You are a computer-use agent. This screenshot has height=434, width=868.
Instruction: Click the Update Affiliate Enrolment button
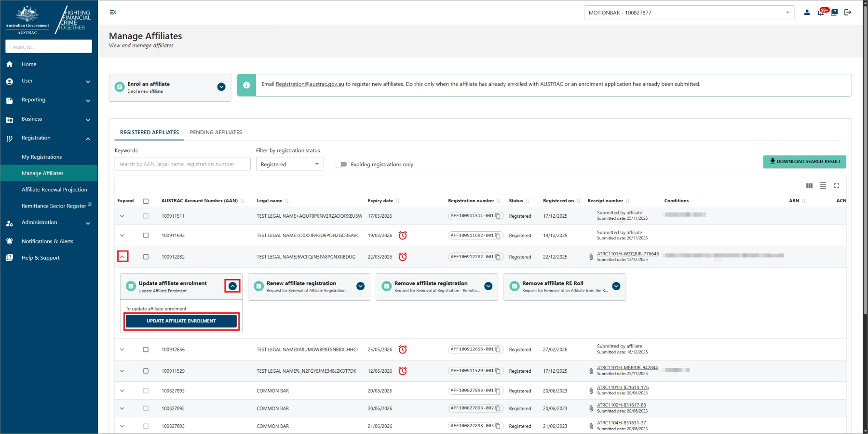pyautogui.click(x=181, y=321)
